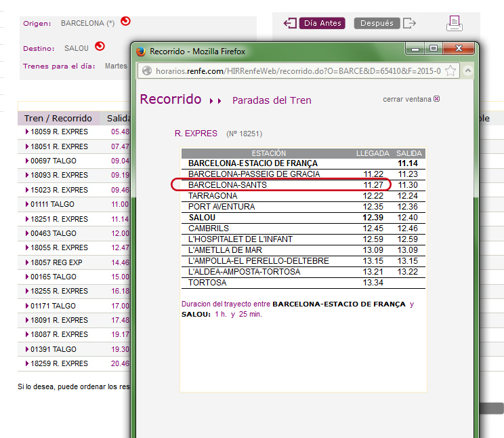The height and width of the screenshot is (438, 504).
Task: Click departure time 05.48
Action: tap(120, 132)
